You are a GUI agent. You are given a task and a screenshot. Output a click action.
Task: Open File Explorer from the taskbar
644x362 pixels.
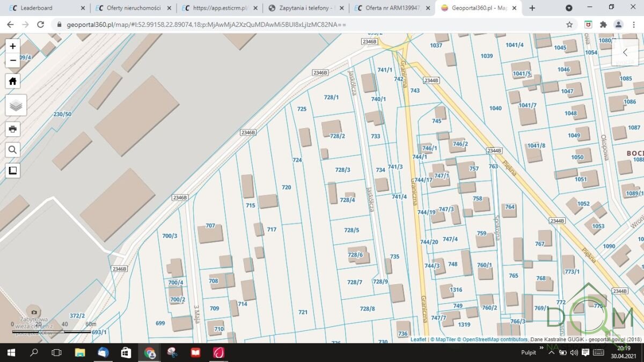80,352
